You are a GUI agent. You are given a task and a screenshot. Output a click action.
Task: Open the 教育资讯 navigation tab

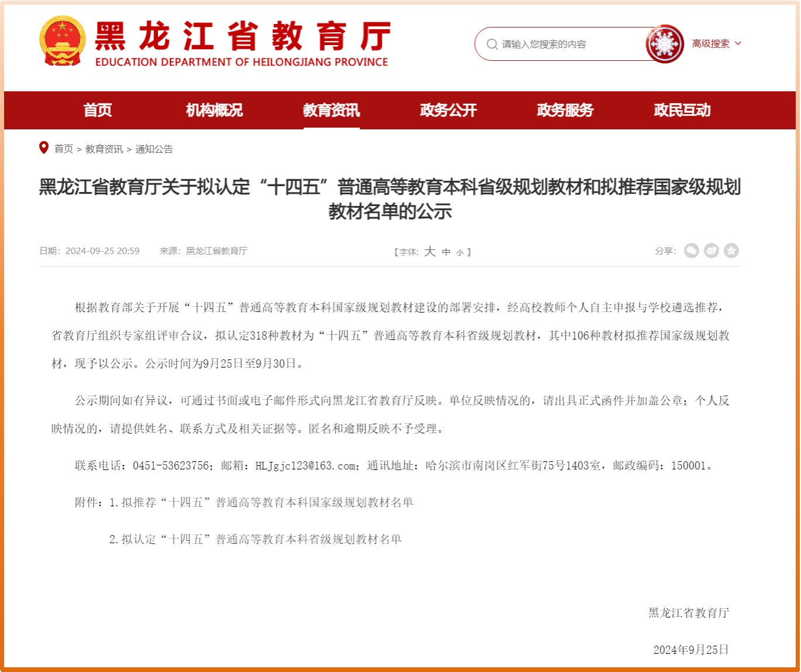tap(331, 110)
